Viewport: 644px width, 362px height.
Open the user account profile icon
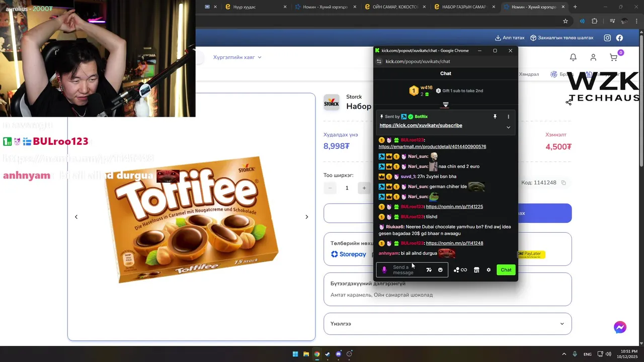593,57
